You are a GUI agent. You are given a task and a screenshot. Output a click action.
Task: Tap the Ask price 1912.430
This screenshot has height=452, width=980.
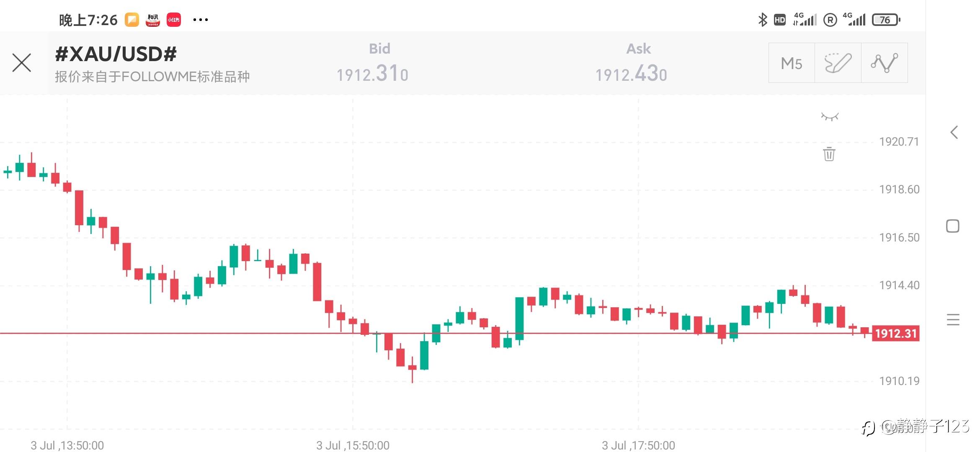631,74
